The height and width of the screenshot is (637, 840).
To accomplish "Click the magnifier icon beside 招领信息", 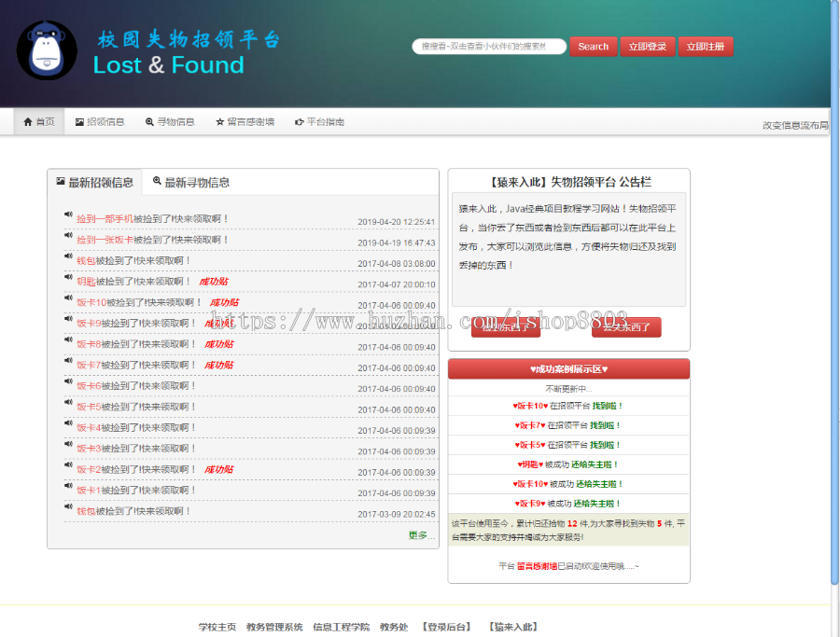I will pyautogui.click(x=78, y=121).
